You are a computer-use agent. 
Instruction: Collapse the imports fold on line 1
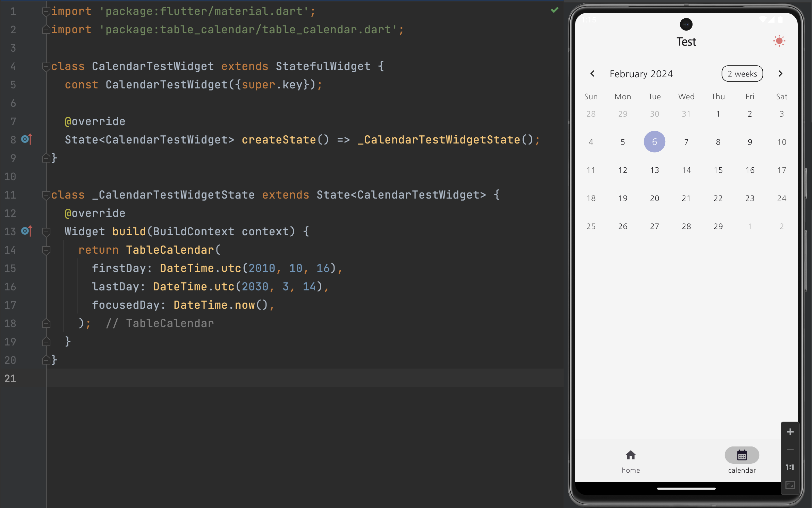(46, 12)
